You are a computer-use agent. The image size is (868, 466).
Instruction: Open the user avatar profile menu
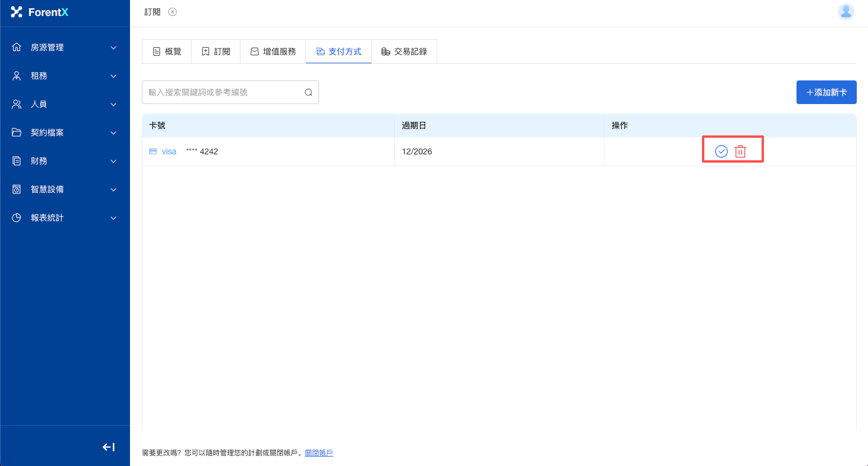(x=846, y=12)
